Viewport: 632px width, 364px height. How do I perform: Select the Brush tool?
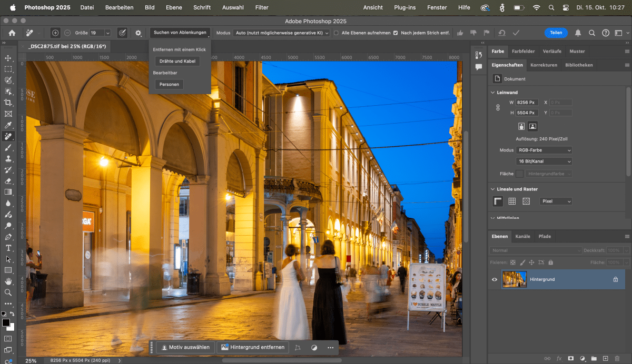pos(8,147)
